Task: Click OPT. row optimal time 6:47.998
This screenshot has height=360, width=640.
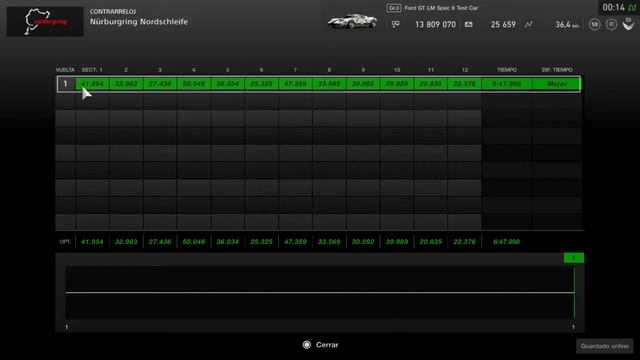Action: pos(507,242)
